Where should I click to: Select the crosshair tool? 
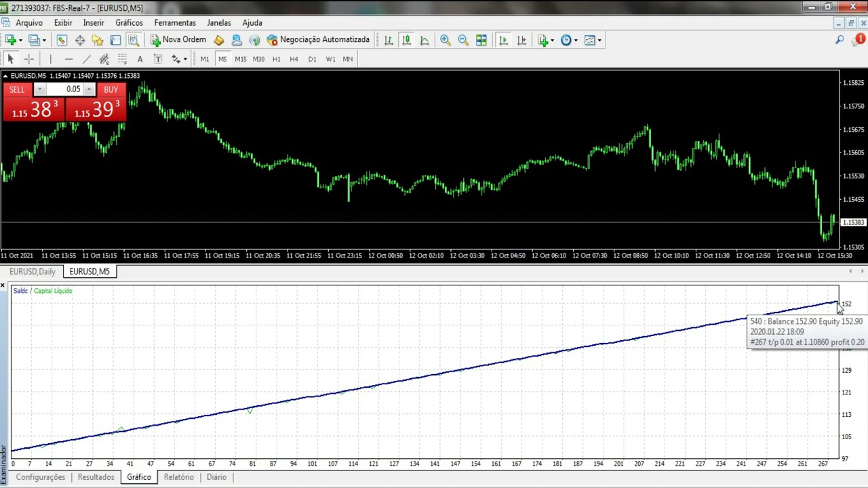[28, 59]
